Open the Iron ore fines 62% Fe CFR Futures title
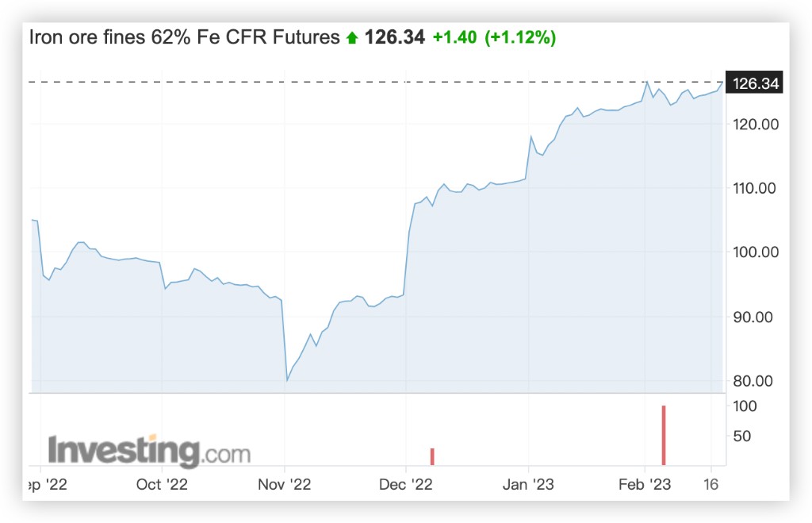812x523 pixels. [x=184, y=37]
